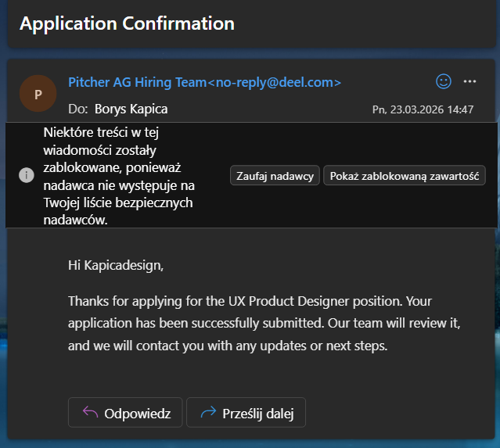Click the Do: recipient field label
Image resolution: width=500 pixels, height=448 pixels.
[x=77, y=109]
